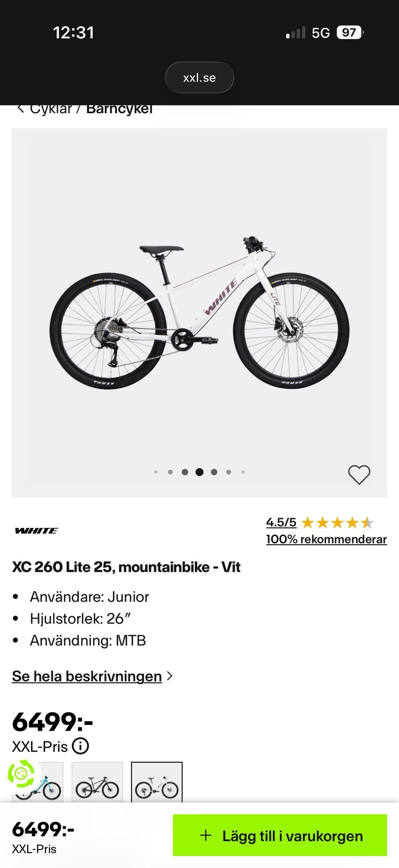Select the white bike color variant
This screenshot has height=868, width=399.
(157, 783)
